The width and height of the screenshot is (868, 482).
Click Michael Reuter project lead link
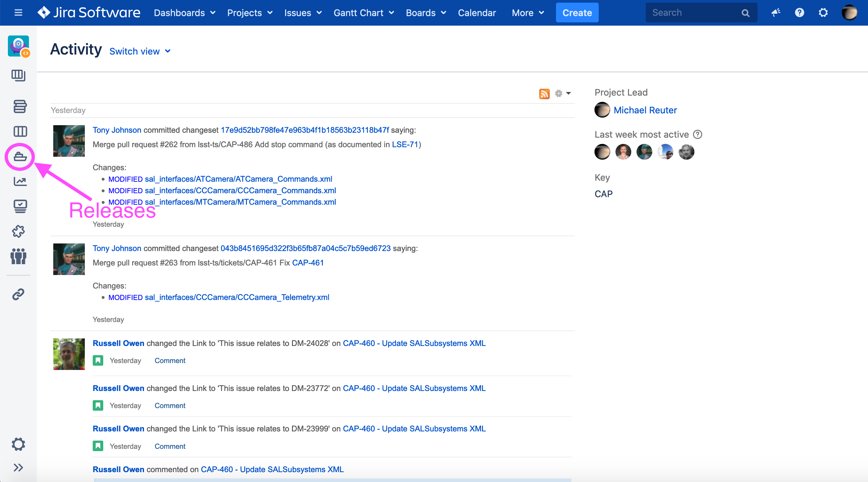(x=645, y=110)
